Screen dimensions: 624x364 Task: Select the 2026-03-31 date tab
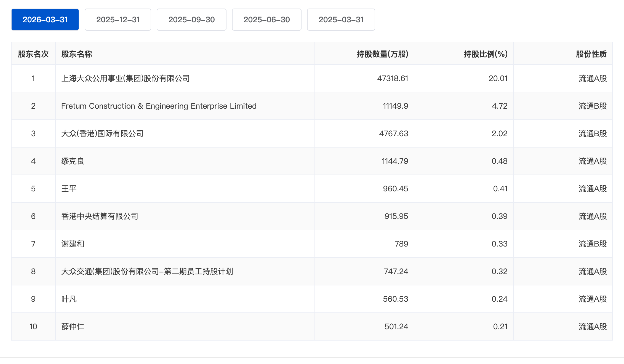45,20
